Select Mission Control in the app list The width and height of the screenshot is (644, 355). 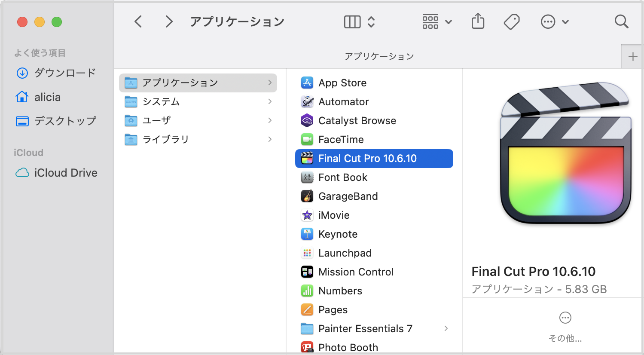[x=356, y=272]
